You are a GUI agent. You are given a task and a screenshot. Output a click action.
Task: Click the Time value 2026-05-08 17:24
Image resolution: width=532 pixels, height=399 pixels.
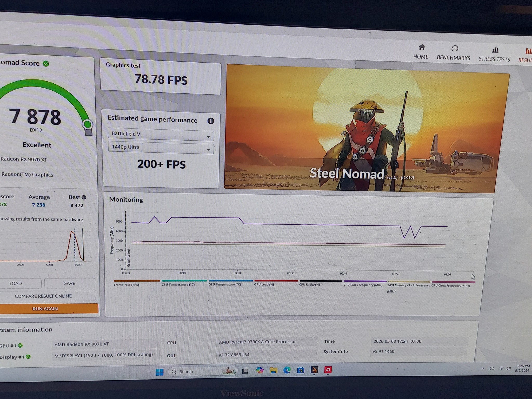coord(420,341)
